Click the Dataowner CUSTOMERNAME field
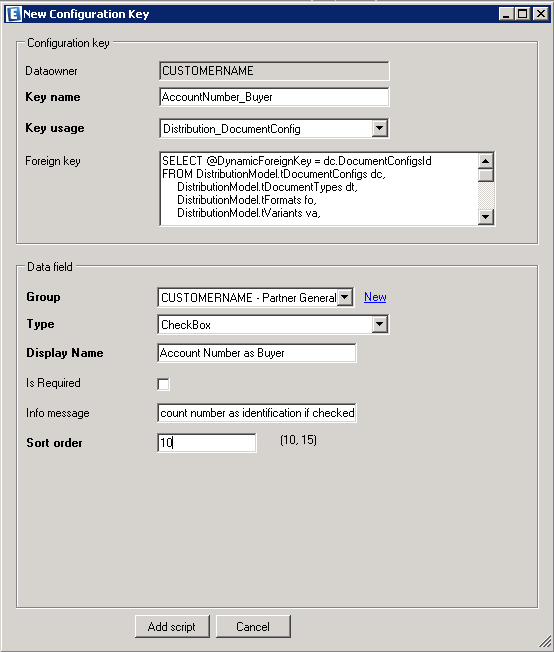Screen dimensions: 554x652 274,71
